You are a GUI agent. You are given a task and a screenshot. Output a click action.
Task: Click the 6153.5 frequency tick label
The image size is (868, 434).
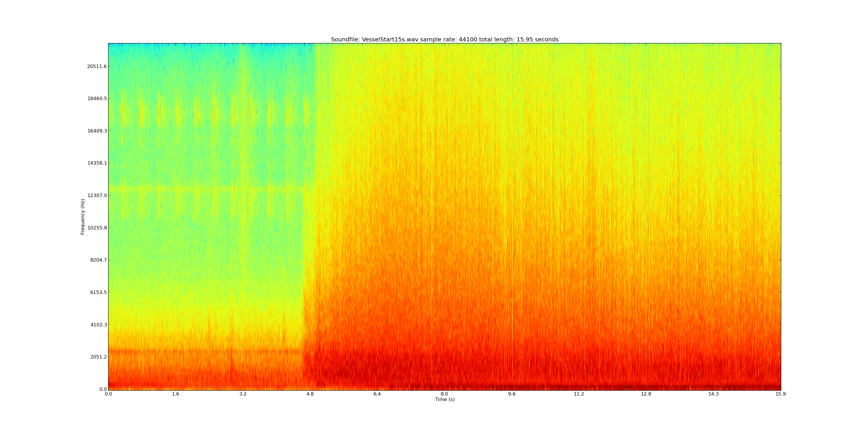coord(98,292)
